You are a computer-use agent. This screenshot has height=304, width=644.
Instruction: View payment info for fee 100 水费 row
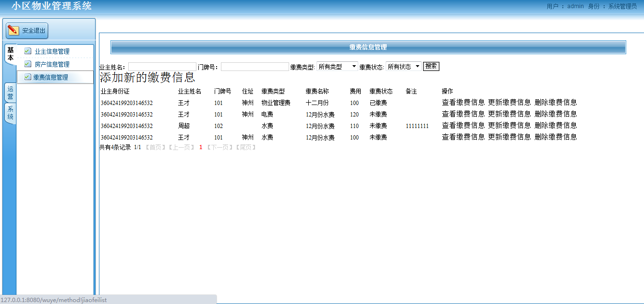tap(463, 137)
